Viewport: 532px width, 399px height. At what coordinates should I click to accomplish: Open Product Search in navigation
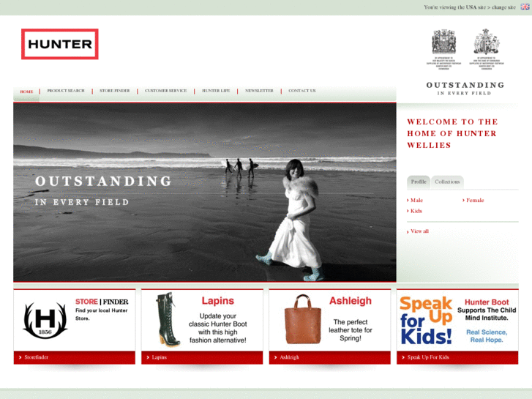point(66,91)
